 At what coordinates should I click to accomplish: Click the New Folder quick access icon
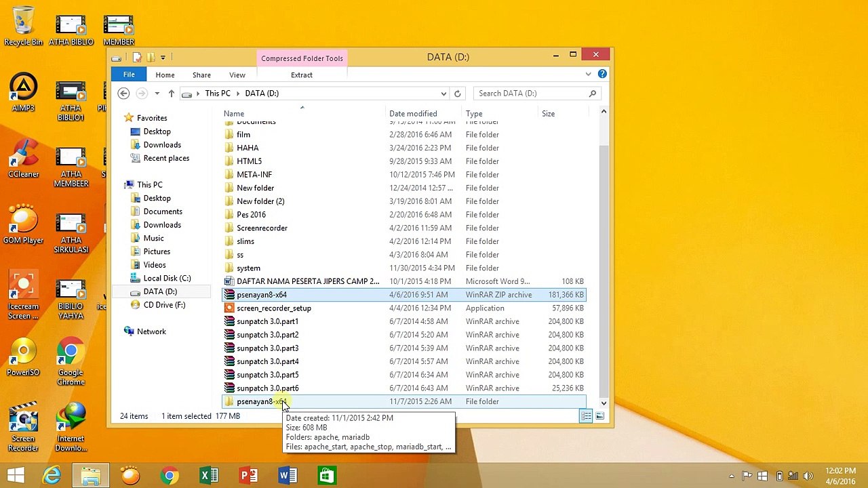[151, 57]
